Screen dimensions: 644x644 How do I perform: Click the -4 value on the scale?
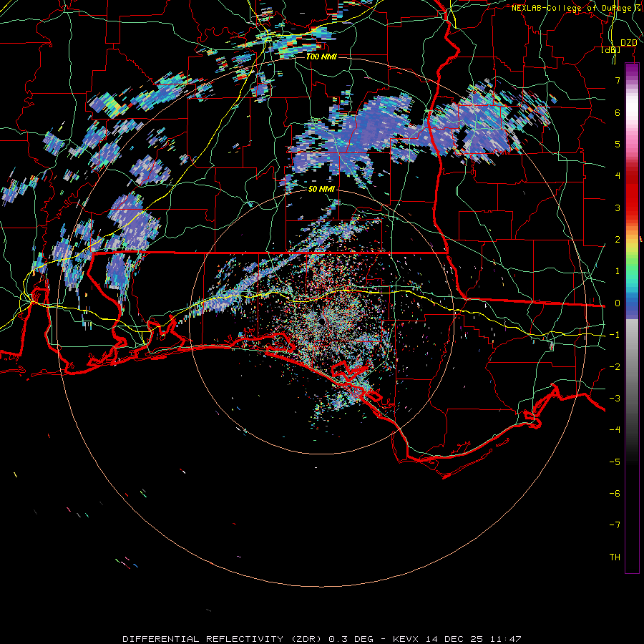coord(615,430)
